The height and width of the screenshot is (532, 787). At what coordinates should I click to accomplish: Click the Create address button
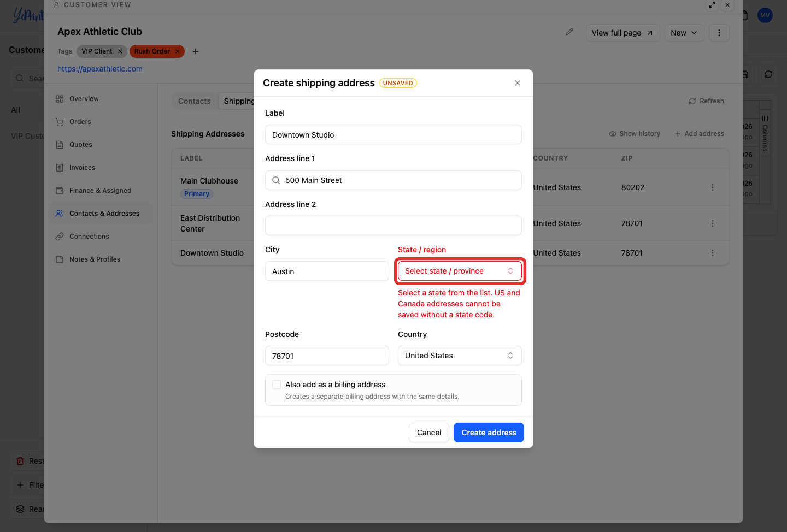(x=489, y=433)
